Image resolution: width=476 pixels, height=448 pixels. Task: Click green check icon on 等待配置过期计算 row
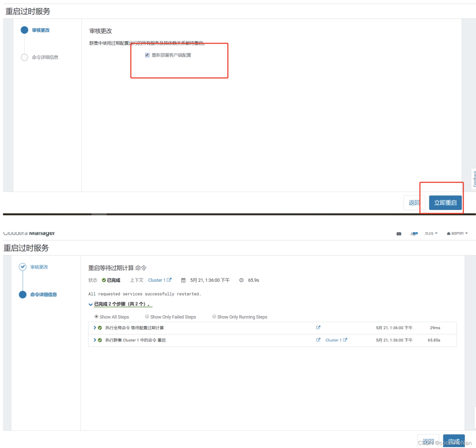click(x=100, y=328)
